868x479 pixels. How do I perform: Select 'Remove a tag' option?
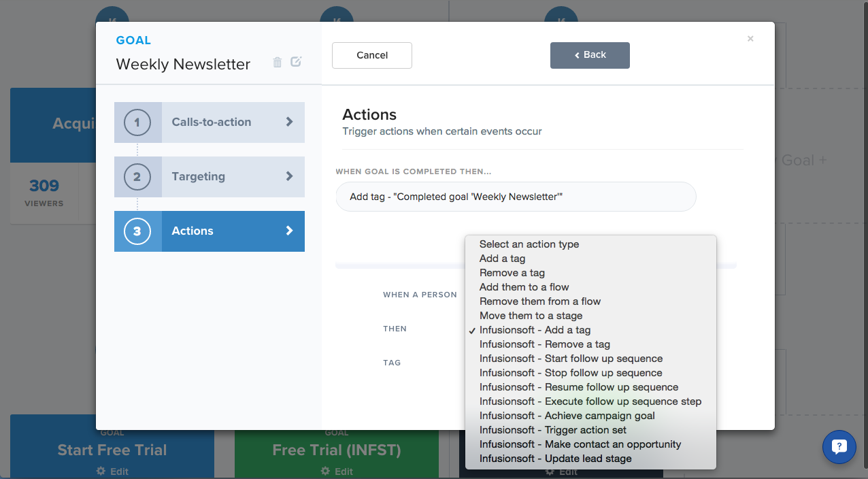coord(590,273)
